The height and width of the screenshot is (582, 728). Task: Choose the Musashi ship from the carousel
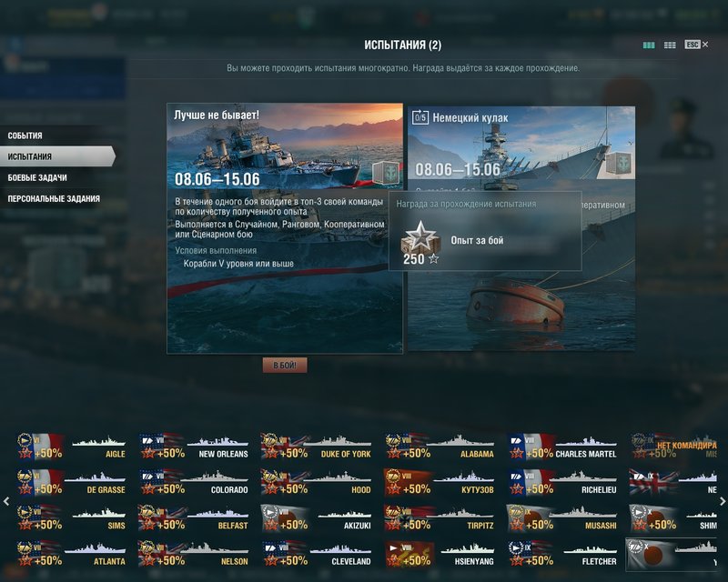coord(561,518)
